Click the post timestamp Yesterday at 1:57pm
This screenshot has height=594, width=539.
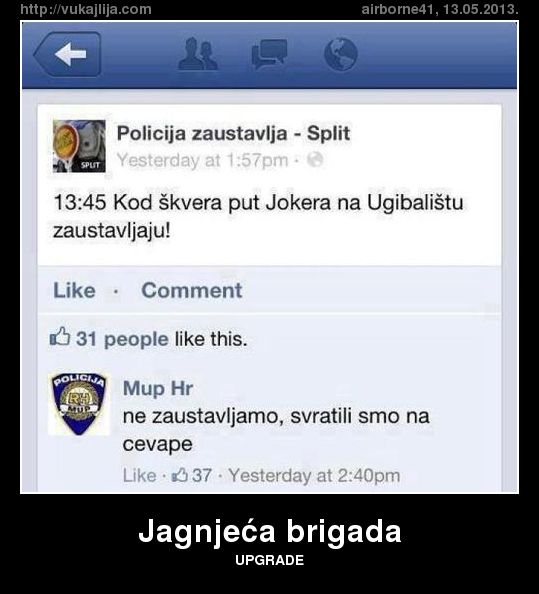[x=203, y=160]
